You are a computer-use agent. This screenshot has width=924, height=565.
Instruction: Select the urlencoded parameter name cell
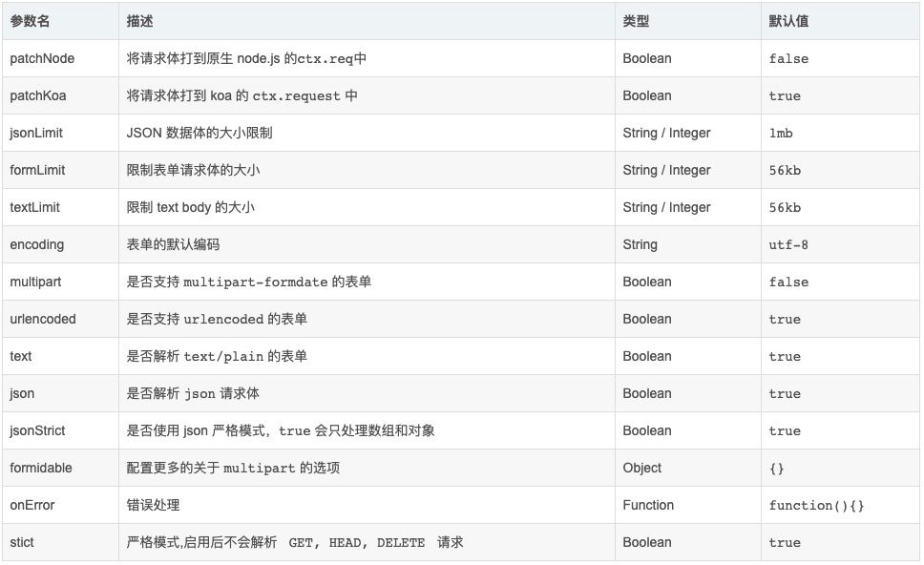tap(43, 319)
